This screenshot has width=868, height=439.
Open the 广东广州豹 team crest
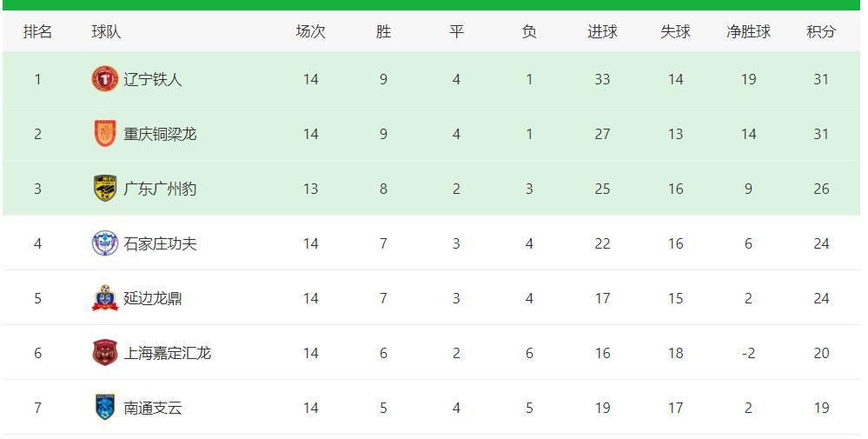[104, 189]
